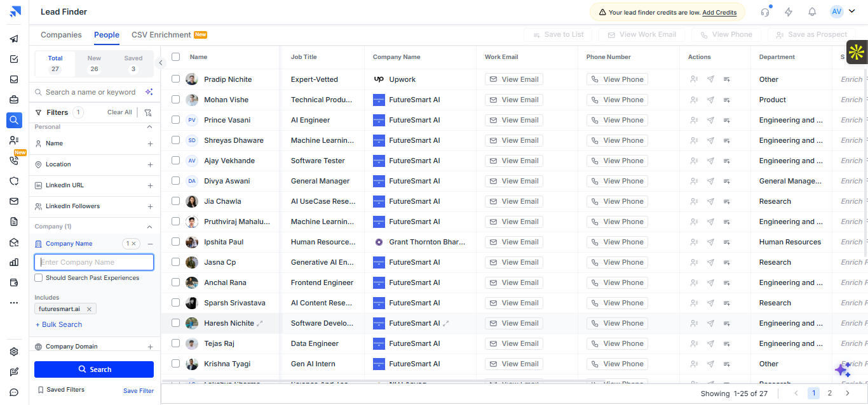
Task: Open the more options ellipsis in sidebar
Action: click(x=14, y=303)
